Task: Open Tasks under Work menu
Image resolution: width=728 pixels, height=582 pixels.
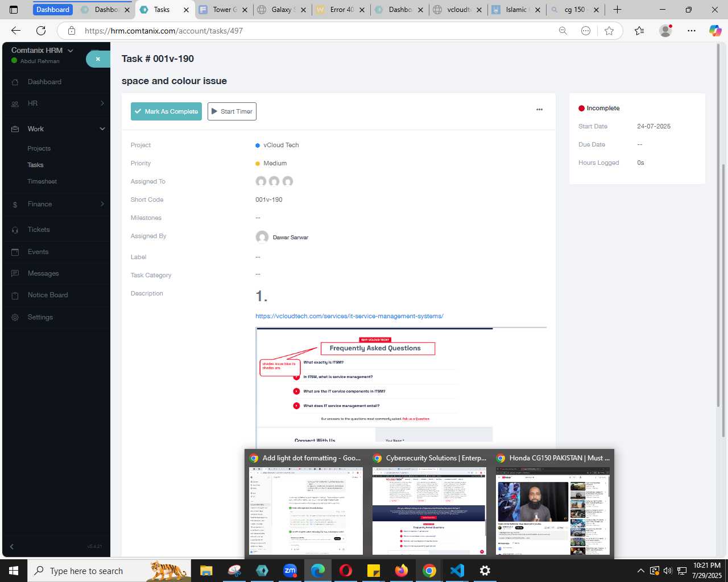Action: tap(35, 165)
